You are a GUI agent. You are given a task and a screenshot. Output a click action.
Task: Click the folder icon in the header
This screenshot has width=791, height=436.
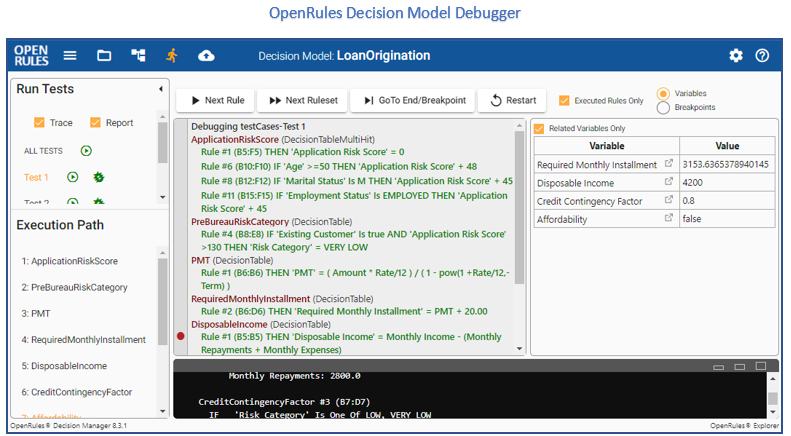tap(104, 56)
